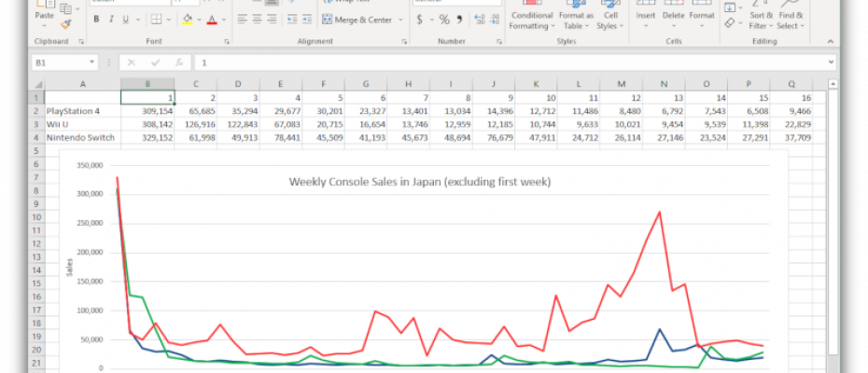The width and height of the screenshot is (868, 373).
Task: Apply the yellow Fill Color bucket
Action: [187, 20]
